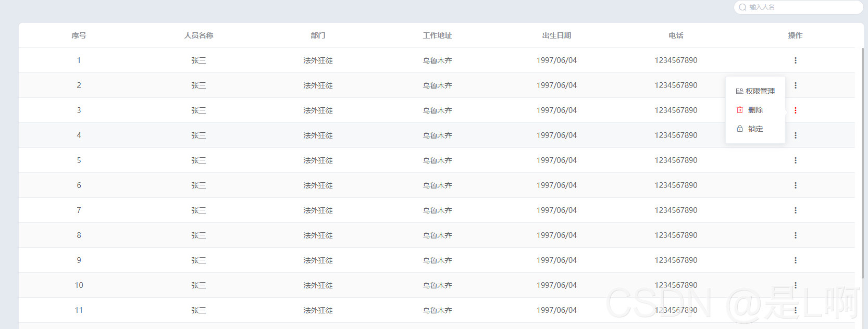868x329 pixels.
Task: Open the actions menu for row 1
Action: [795, 60]
